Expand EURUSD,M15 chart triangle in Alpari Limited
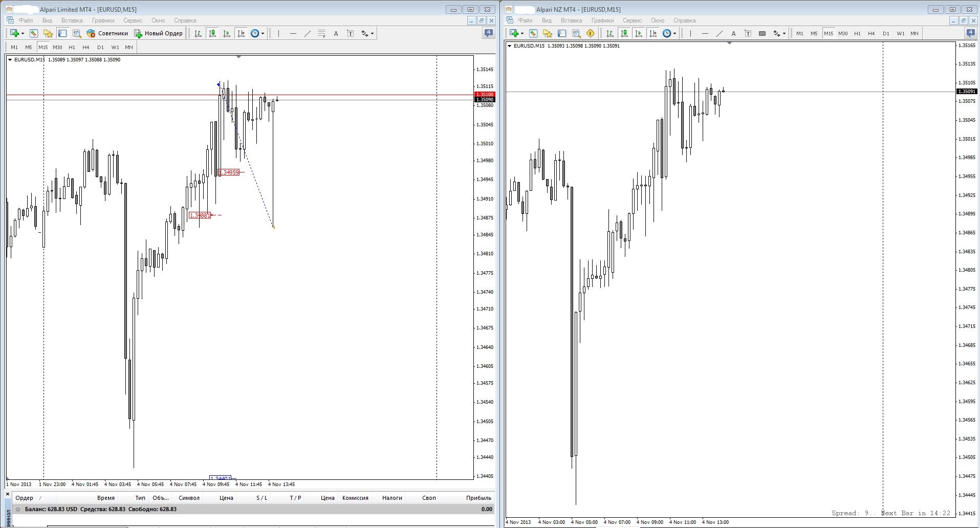This screenshot has width=980, height=528. tap(10, 59)
